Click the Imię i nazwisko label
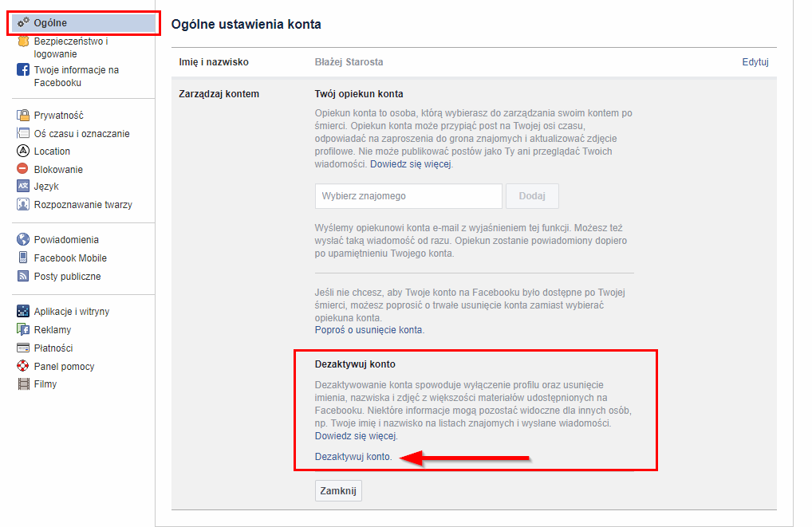This screenshot has height=527, width=812. [214, 62]
